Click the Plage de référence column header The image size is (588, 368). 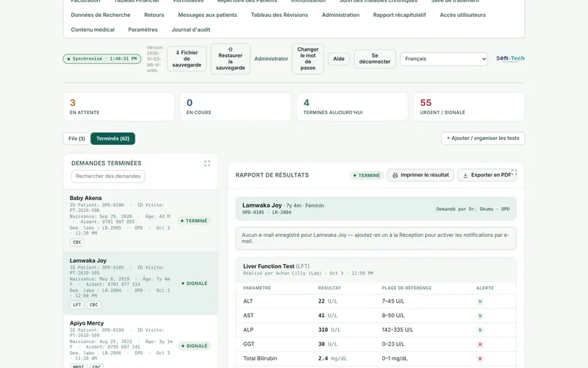(x=406, y=288)
